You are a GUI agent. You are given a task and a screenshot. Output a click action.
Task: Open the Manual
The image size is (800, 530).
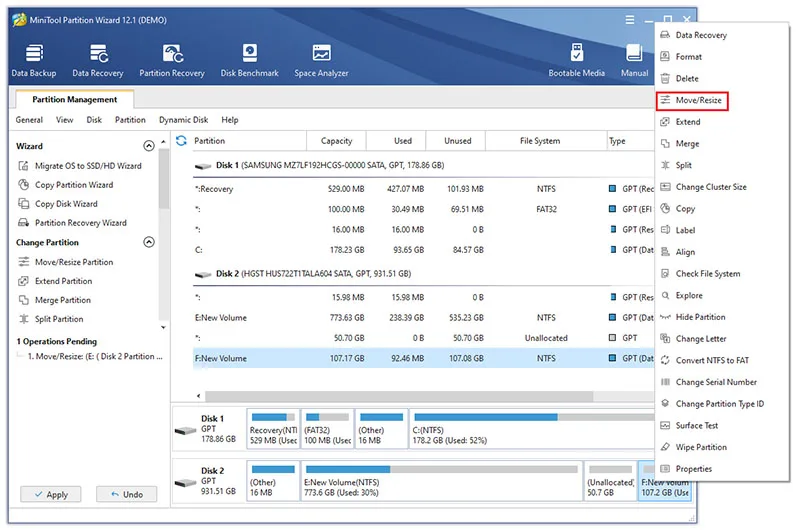tap(634, 61)
